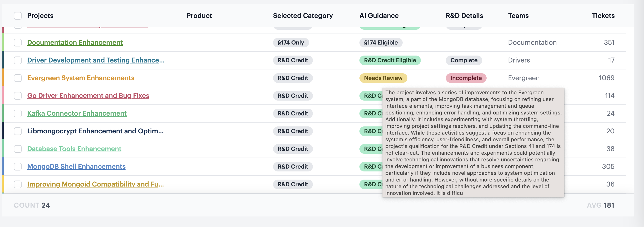Open the MongoDB Shell Enhancements project
This screenshot has width=644, height=227.
[x=76, y=166]
